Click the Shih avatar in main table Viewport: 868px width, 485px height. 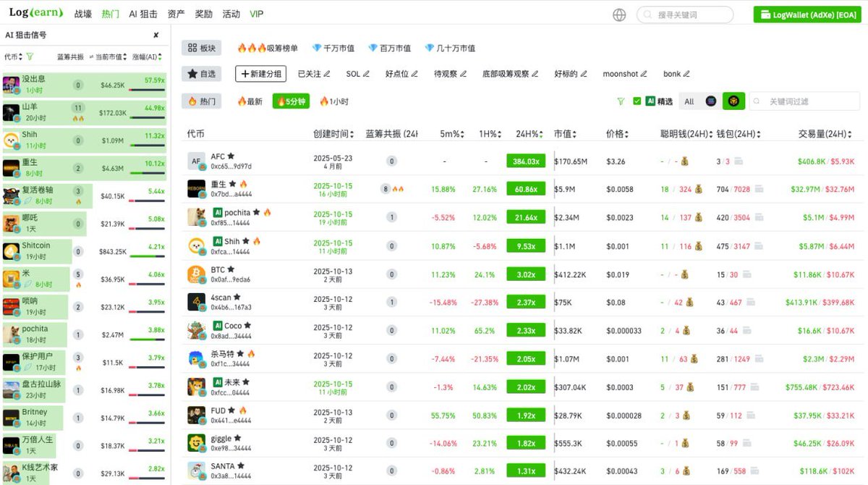click(x=197, y=246)
